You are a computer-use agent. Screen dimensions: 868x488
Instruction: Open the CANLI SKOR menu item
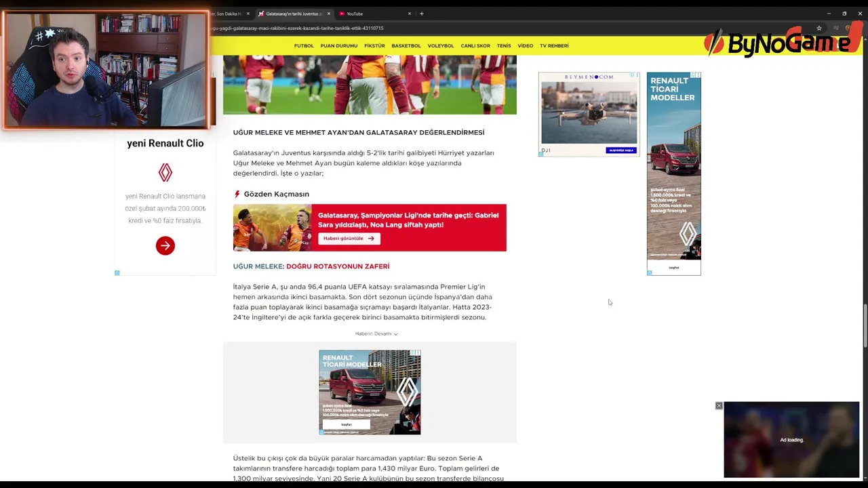(475, 46)
